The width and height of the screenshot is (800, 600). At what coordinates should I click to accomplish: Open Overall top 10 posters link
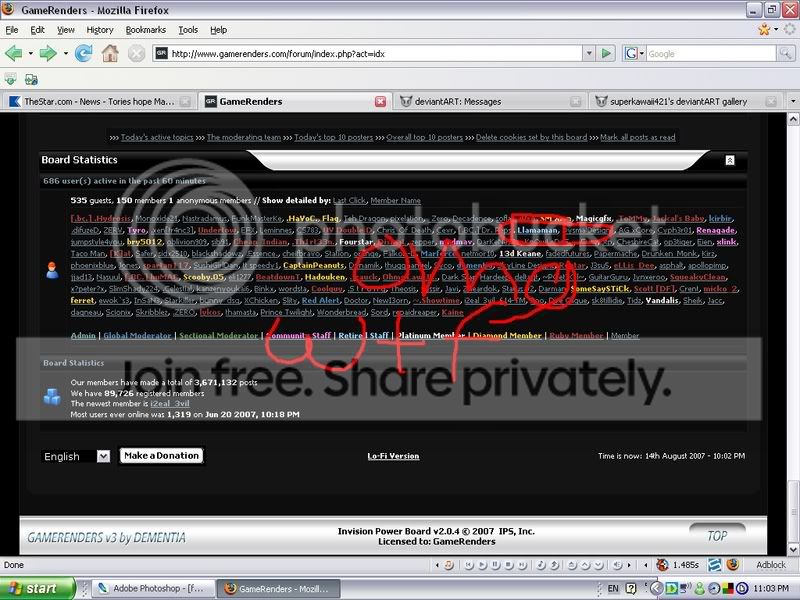tap(424, 137)
